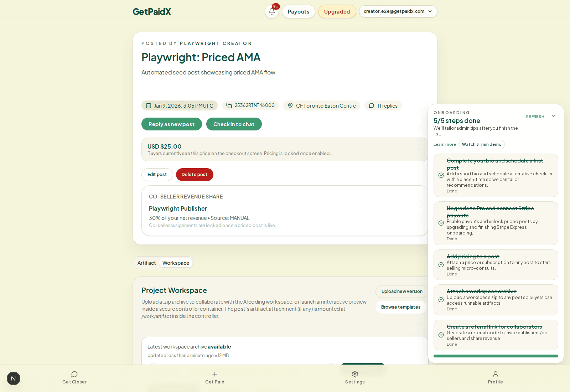This screenshot has height=392, width=570.
Task: Click Reply as new post
Action: click(x=171, y=124)
